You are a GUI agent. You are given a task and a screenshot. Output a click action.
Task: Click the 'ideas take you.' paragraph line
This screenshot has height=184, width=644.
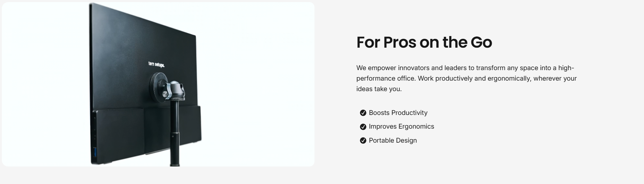379,89
